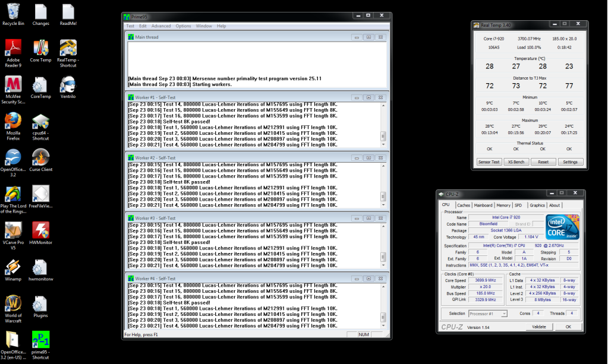Image resolution: width=608 pixels, height=364 pixels.
Task: Open hwmonitorw file icon
Action: pyautogui.click(x=41, y=270)
